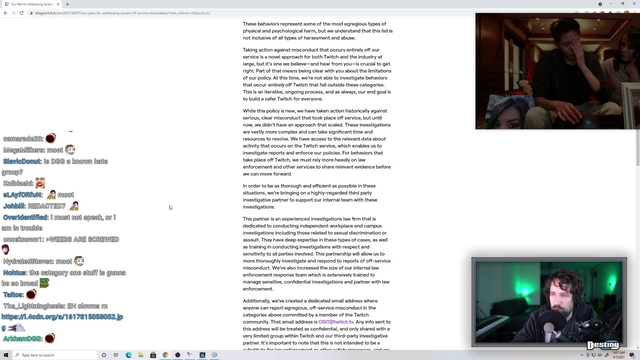The height and width of the screenshot is (360, 640).
Task: Click the paragraph starting 'While this policy is new'
Action: [317, 142]
